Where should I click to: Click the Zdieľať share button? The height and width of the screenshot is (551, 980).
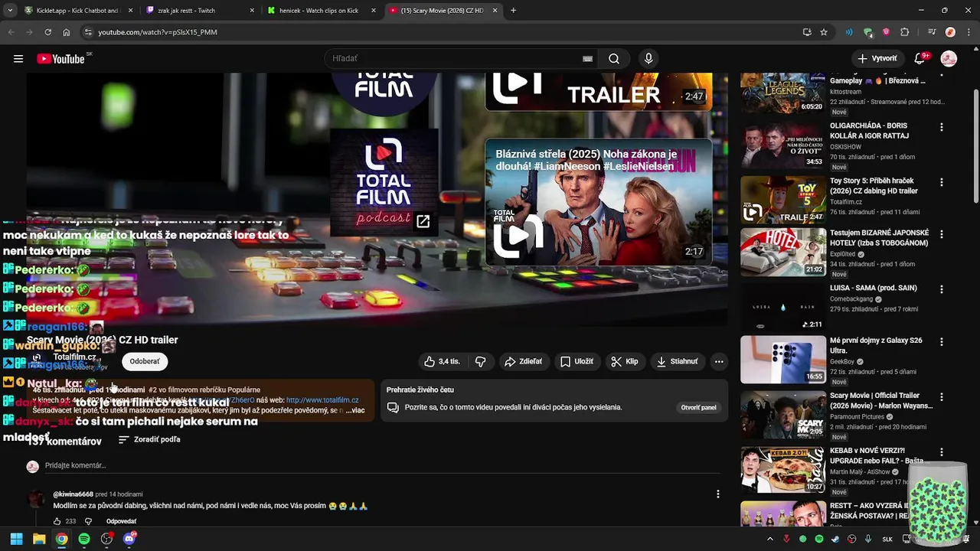point(523,361)
